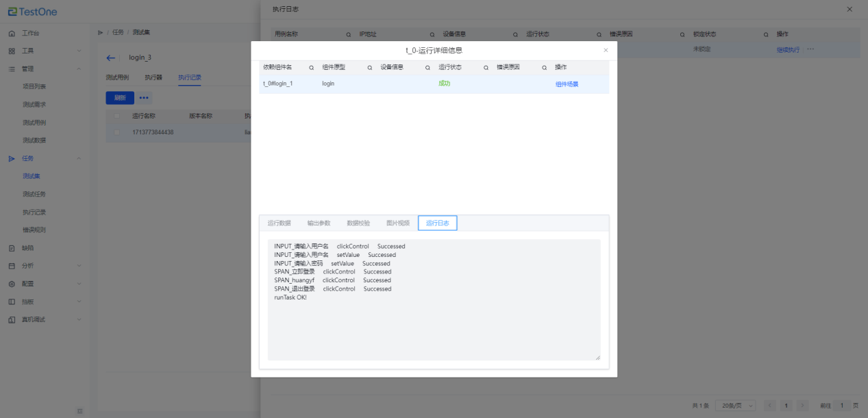Open 测试数据 in sidebar

[34, 140]
